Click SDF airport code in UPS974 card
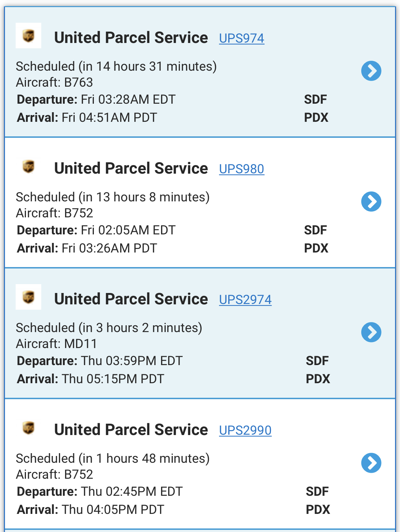The height and width of the screenshot is (532, 400). 315,99
